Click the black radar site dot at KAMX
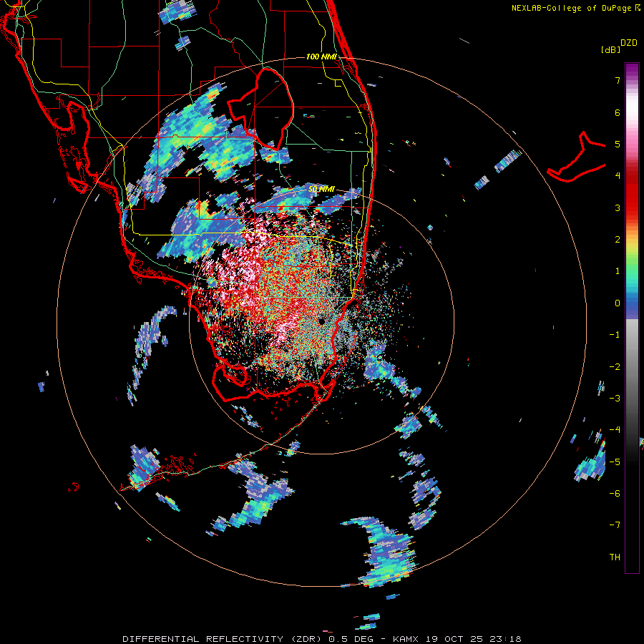 (321, 321)
